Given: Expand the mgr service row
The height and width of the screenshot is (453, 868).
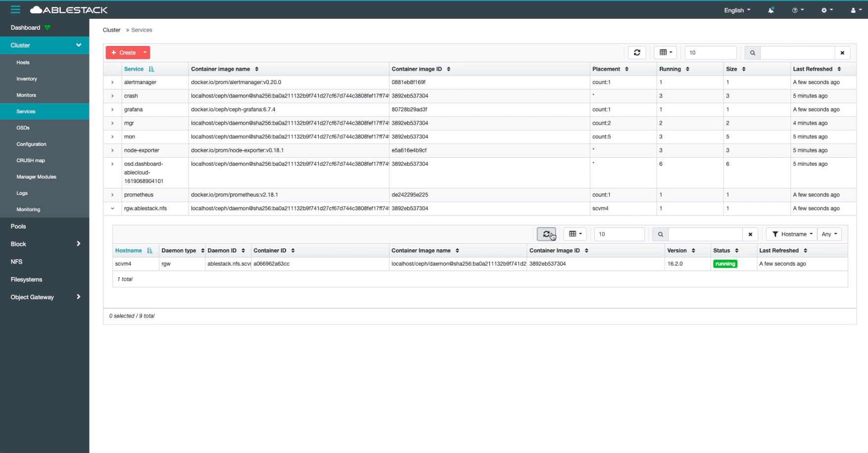Looking at the screenshot, I should pos(112,123).
